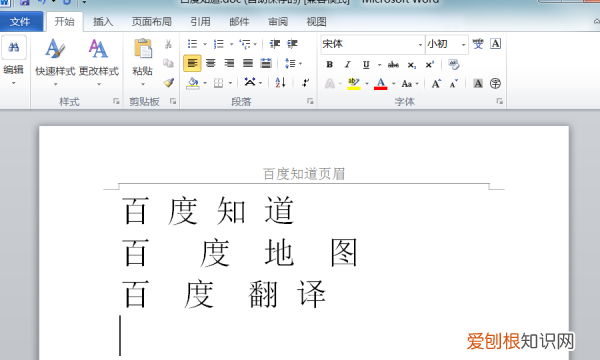
Task: Click the enclose characters icon
Action: [x=496, y=83]
